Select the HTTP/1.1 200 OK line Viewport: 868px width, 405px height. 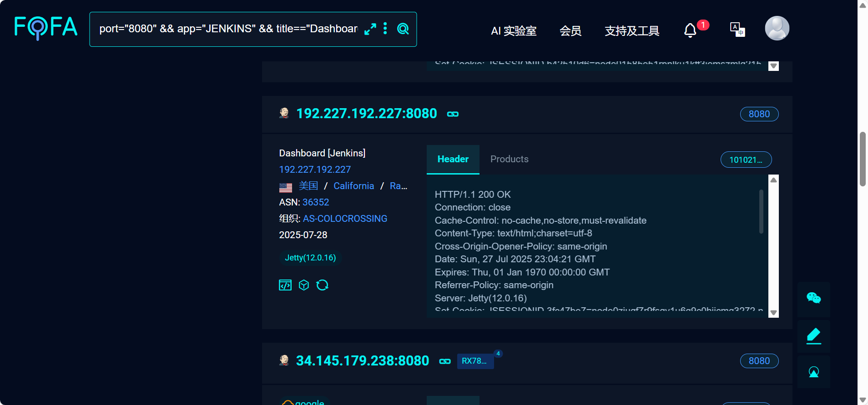tap(473, 195)
